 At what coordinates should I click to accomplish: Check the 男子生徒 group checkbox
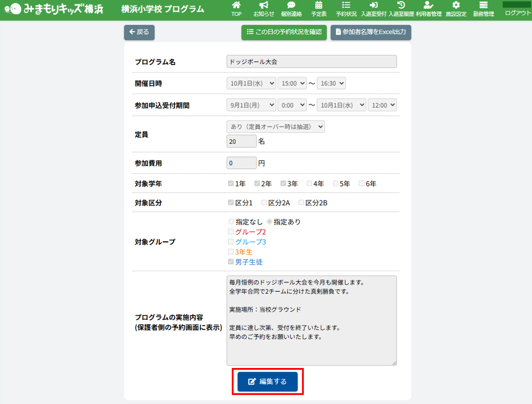coord(231,262)
